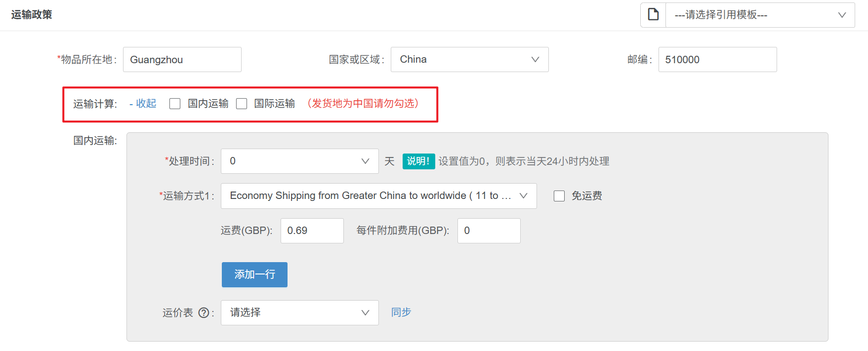Viewport: 868px width, 351px height.
Task: Click the 运费(GBP) 0.69 field
Action: click(312, 231)
